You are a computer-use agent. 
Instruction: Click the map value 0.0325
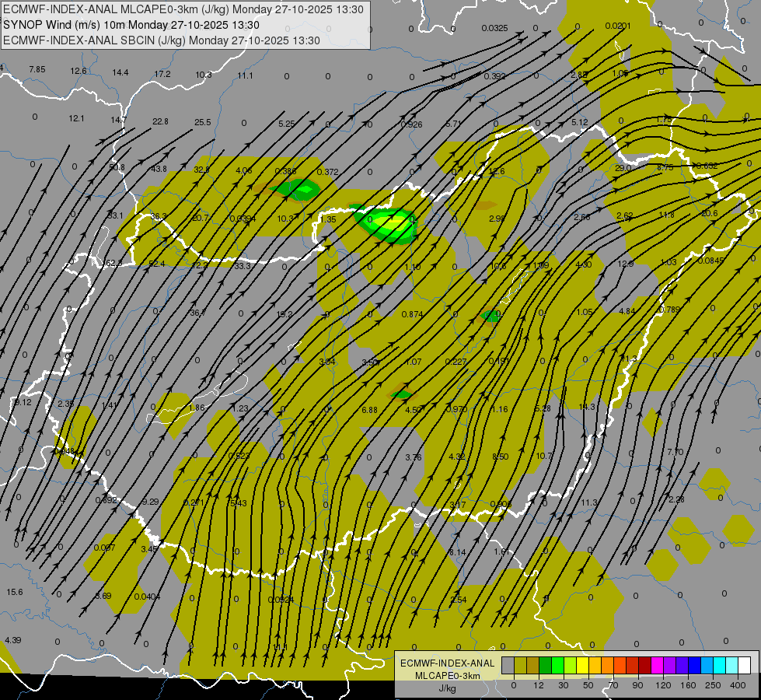494,28
